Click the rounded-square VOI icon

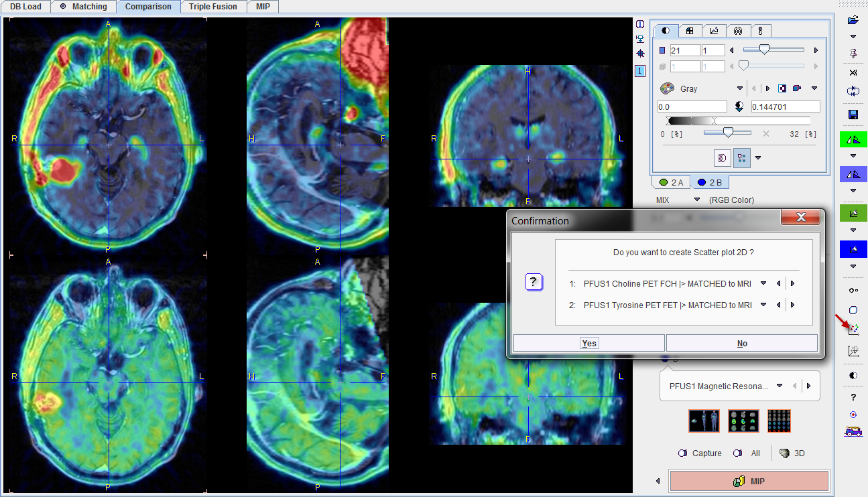853,310
